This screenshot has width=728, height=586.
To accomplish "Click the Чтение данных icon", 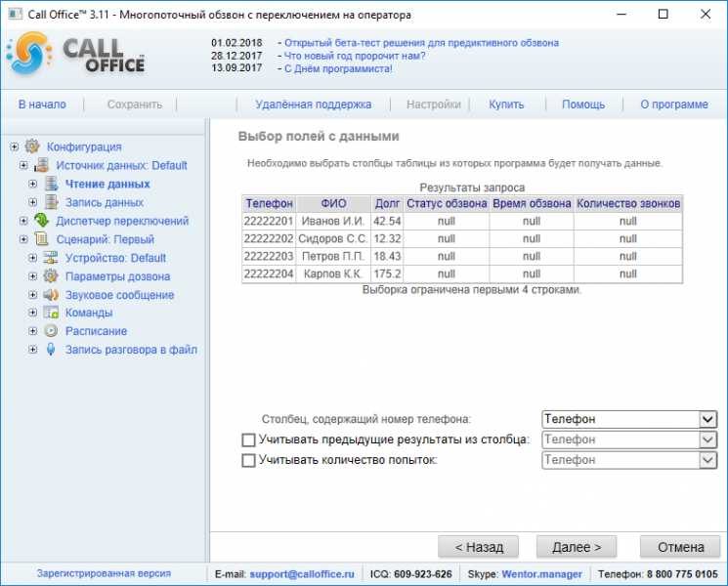I will (x=51, y=184).
